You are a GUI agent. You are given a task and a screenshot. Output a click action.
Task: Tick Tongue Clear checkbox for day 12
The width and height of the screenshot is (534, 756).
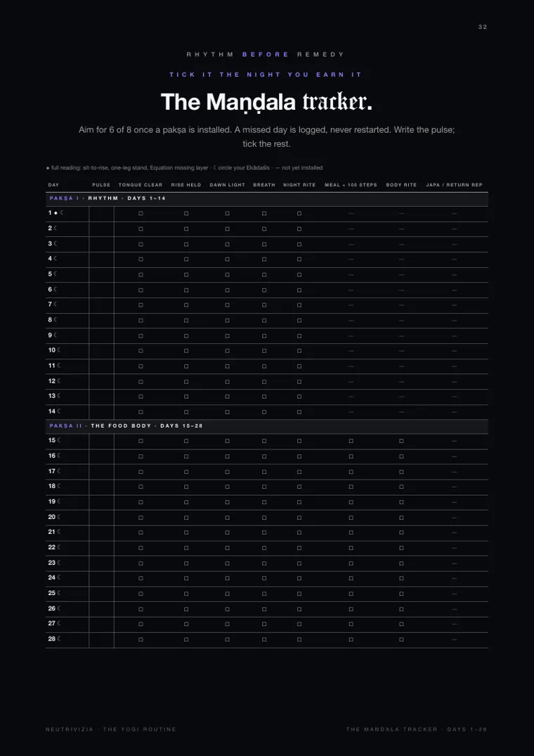point(141,381)
